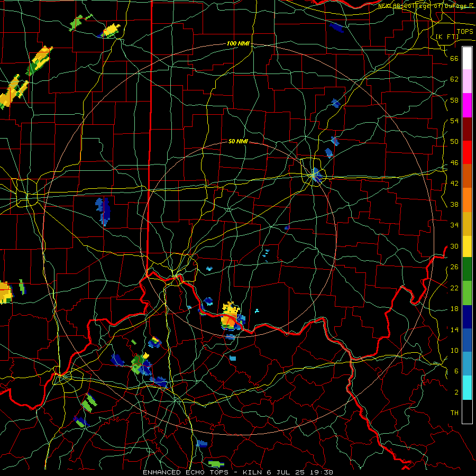The width and height of the screenshot is (476, 476).
Task: Click the "58" scale value
Action: pos(454,100)
